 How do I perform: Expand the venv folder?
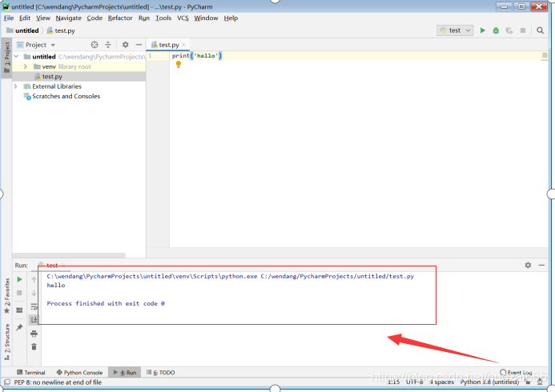coord(26,66)
